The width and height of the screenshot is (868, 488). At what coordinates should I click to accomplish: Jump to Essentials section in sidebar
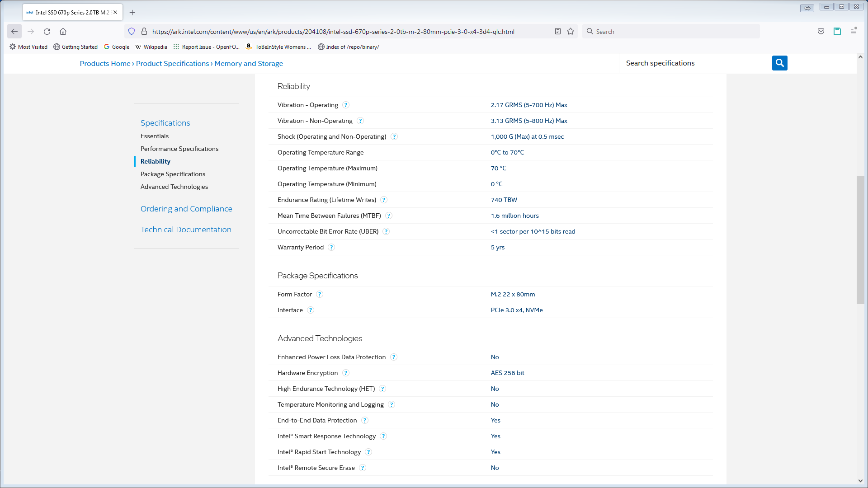pyautogui.click(x=155, y=136)
